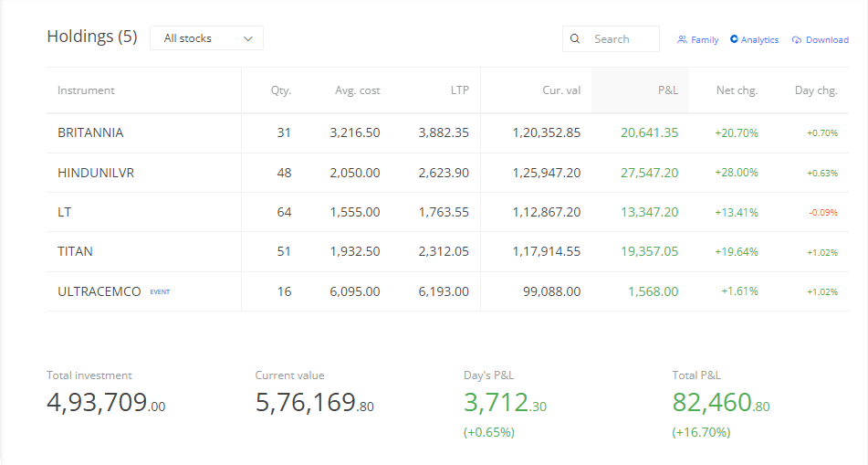Sort by P&L column header
This screenshot has height=465, width=868.
pos(667,90)
